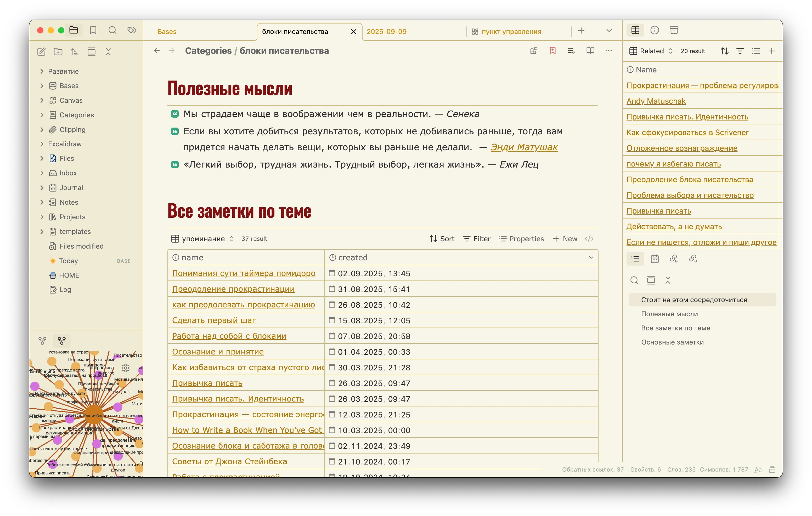Click the graph settings gear icon
The height and width of the screenshot is (516, 812).
coord(126,368)
